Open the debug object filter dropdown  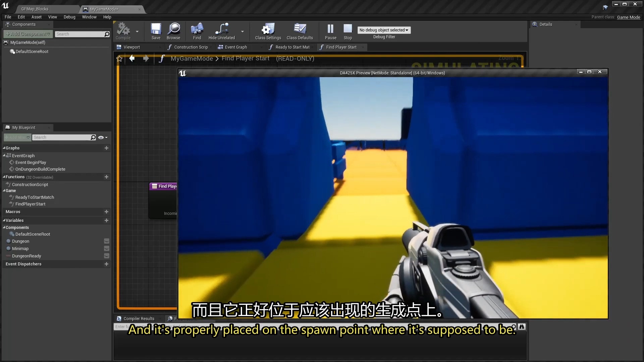384,30
